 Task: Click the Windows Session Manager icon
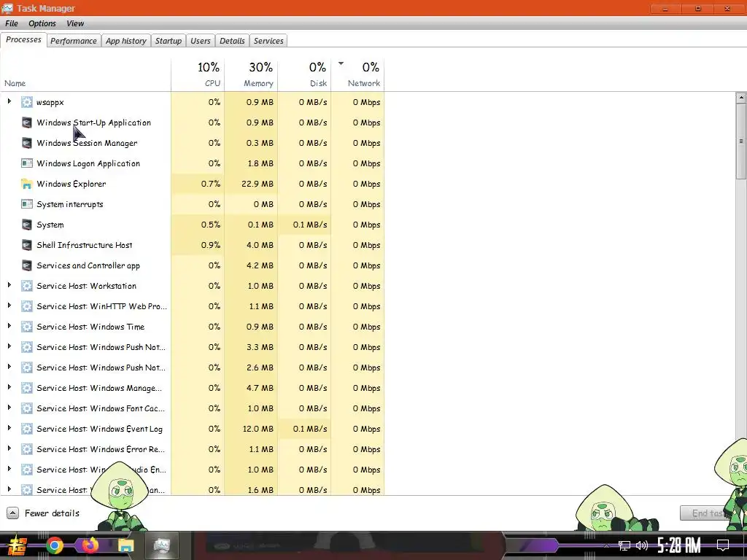pyautogui.click(x=27, y=143)
